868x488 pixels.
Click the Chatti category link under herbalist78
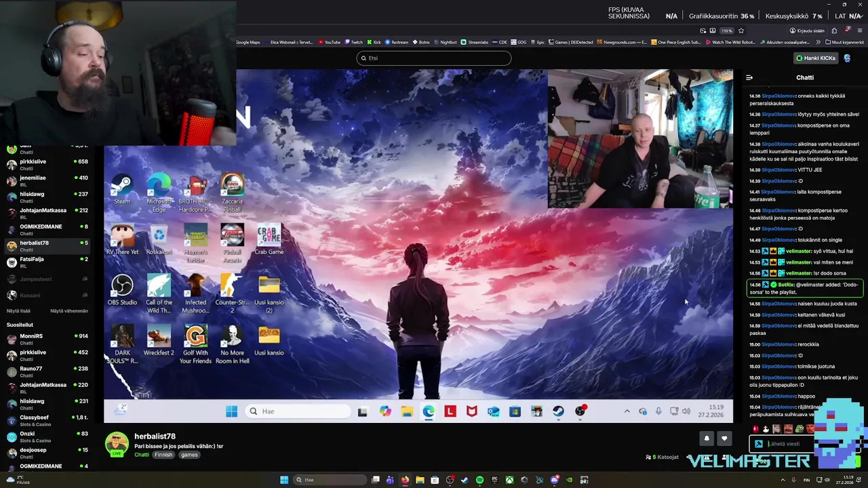[x=142, y=455]
